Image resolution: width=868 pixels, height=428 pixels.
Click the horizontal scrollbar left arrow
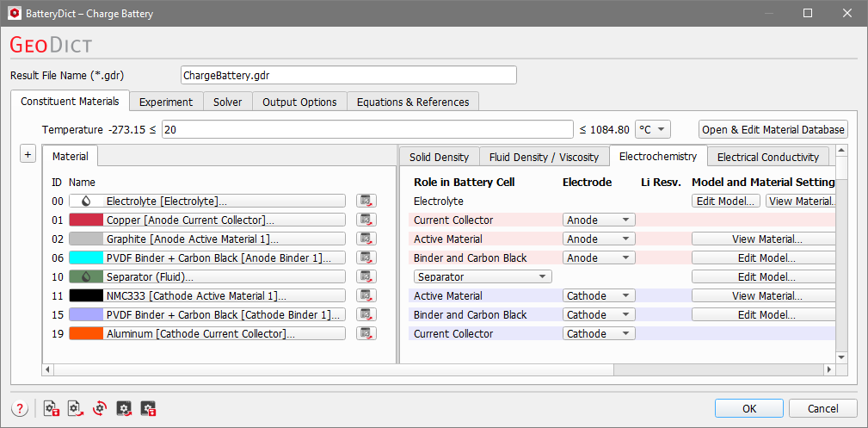[47, 369]
